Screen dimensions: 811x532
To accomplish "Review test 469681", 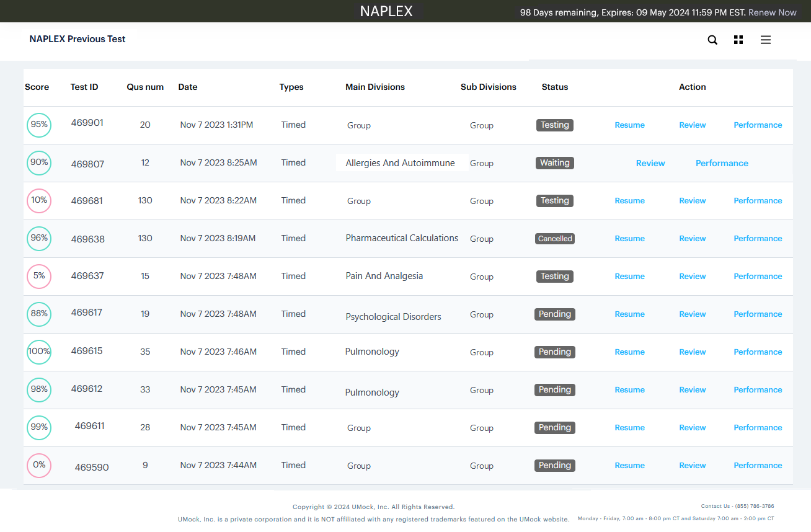I will pyautogui.click(x=693, y=201).
